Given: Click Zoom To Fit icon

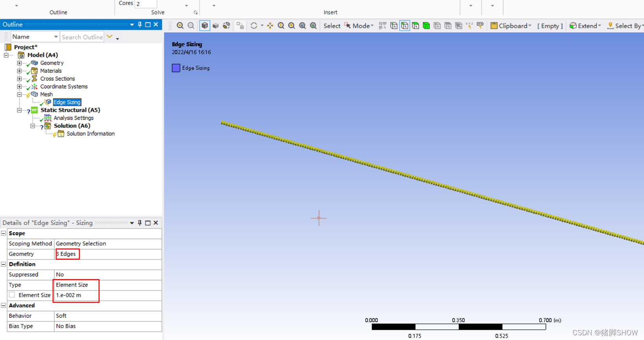Looking at the screenshot, I should pyautogui.click(x=303, y=26).
